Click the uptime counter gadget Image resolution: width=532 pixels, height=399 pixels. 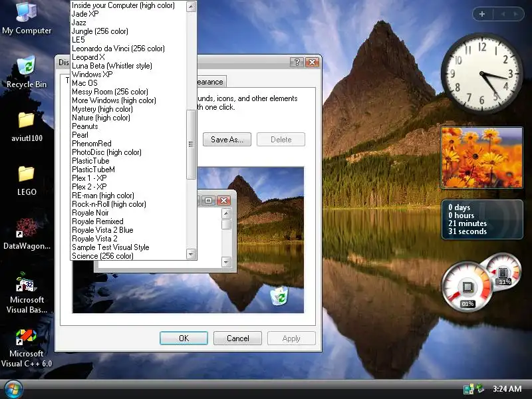point(481,219)
